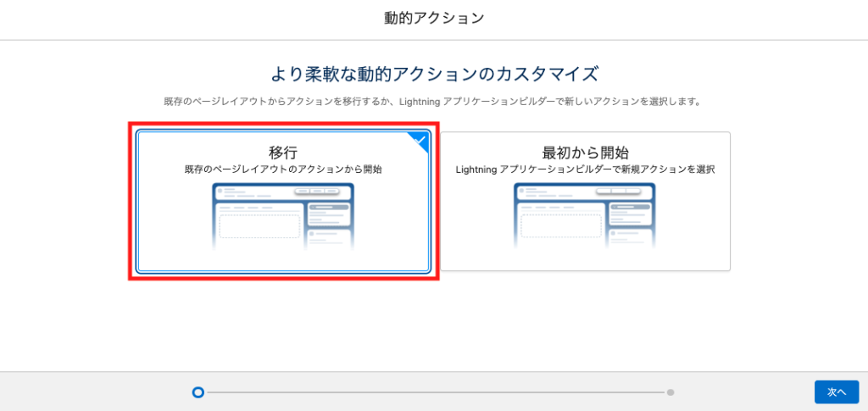Image resolution: width=868 pixels, height=411 pixels.
Task: Click the 最初から開始 card layout illustration
Action: pos(585,218)
